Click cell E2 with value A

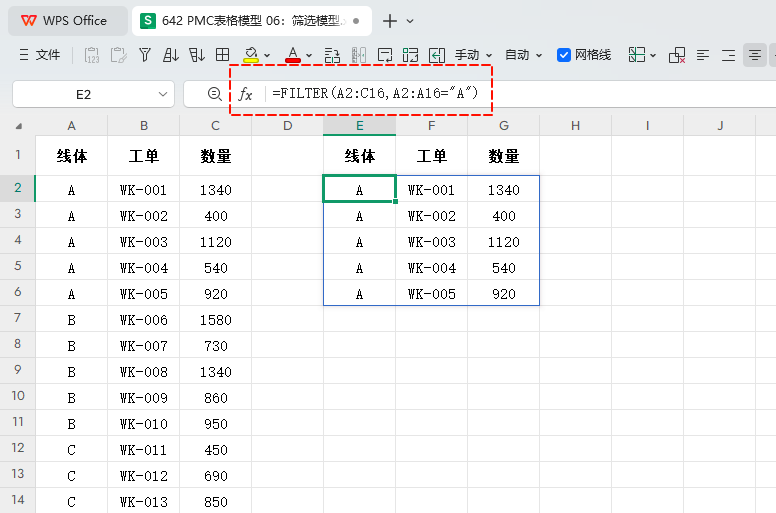[x=359, y=190]
